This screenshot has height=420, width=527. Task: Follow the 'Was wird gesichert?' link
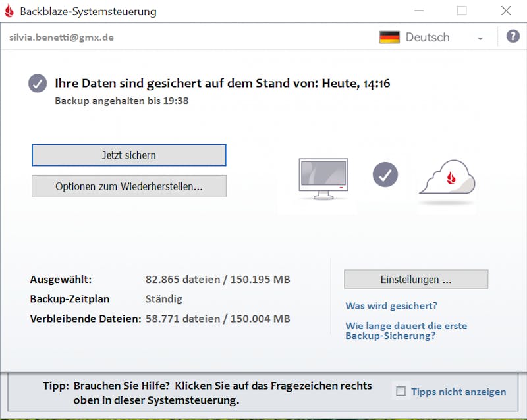coord(391,305)
